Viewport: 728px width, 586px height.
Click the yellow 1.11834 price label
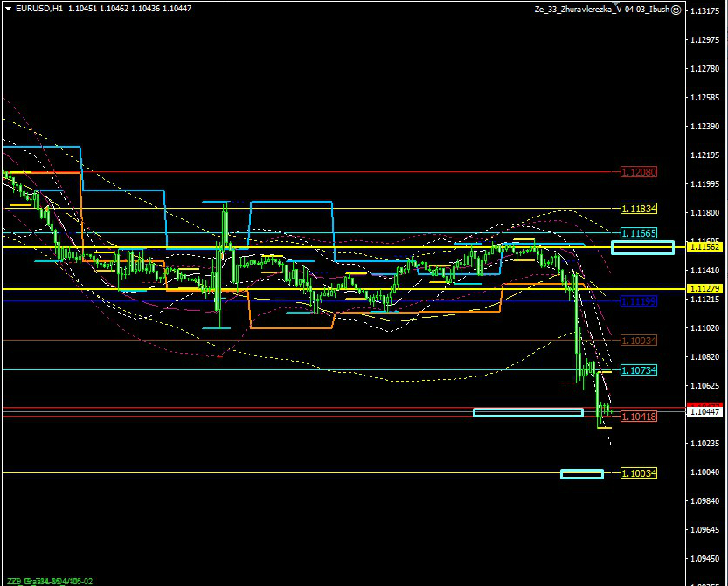(638, 209)
